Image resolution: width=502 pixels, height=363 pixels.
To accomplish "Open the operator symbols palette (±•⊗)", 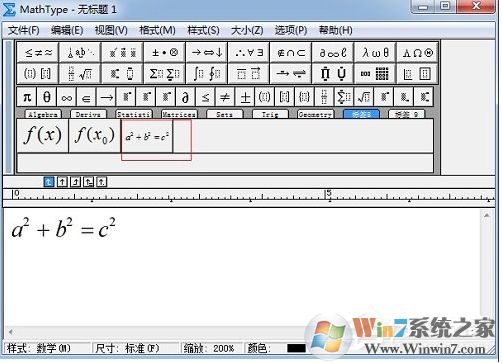I will 165,53.
